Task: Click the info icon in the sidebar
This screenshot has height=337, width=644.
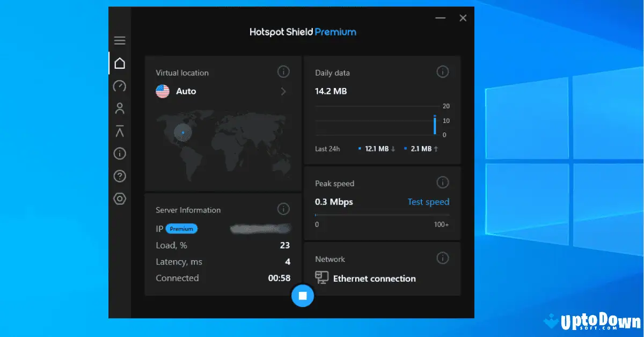Action: 120,154
